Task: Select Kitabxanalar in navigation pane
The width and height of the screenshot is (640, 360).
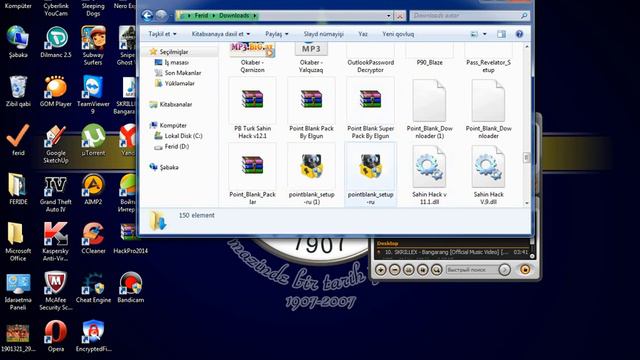Action: pos(176,104)
